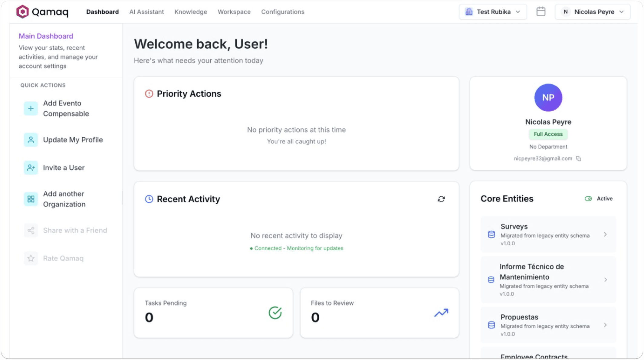Viewport: 644px width, 360px height.
Task: Click the NP profile avatar
Action: [x=548, y=97]
